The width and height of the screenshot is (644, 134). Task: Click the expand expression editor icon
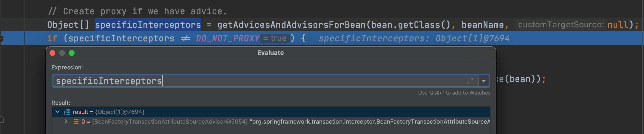[470, 81]
